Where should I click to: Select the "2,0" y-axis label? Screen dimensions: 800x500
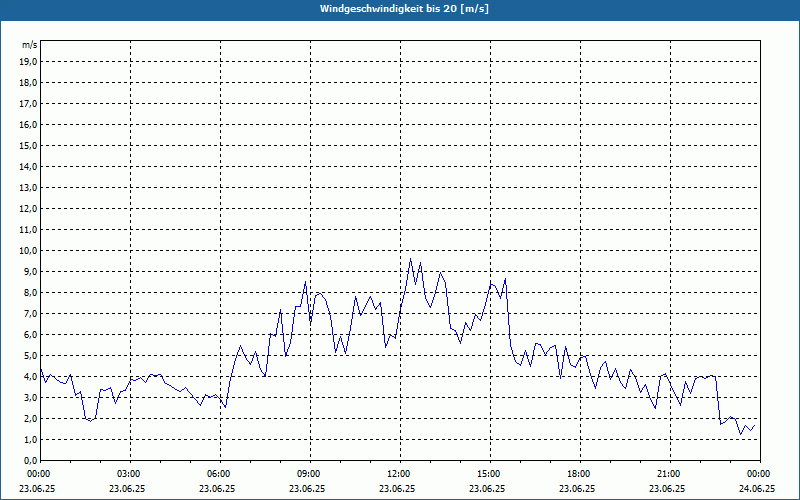tap(30, 419)
